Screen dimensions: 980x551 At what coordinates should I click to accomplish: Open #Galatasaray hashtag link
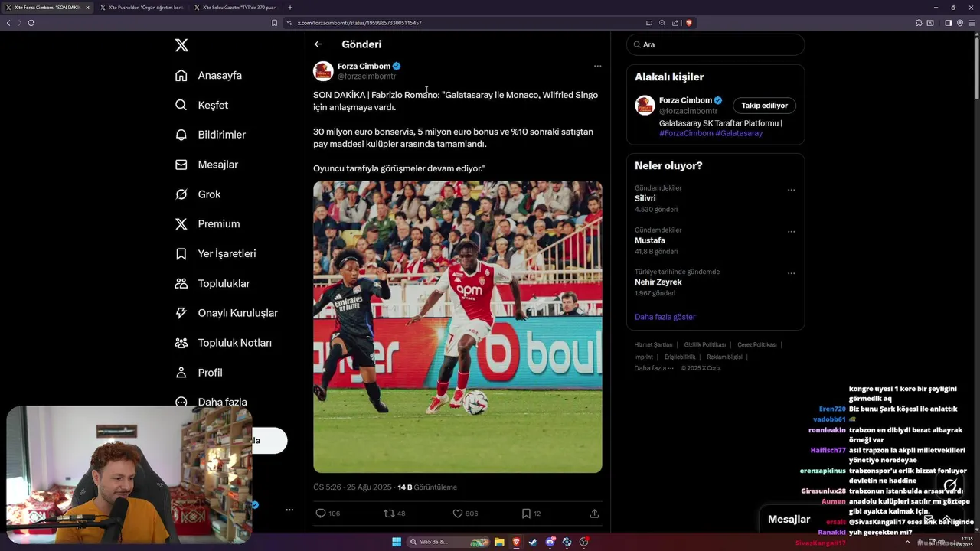tap(739, 133)
